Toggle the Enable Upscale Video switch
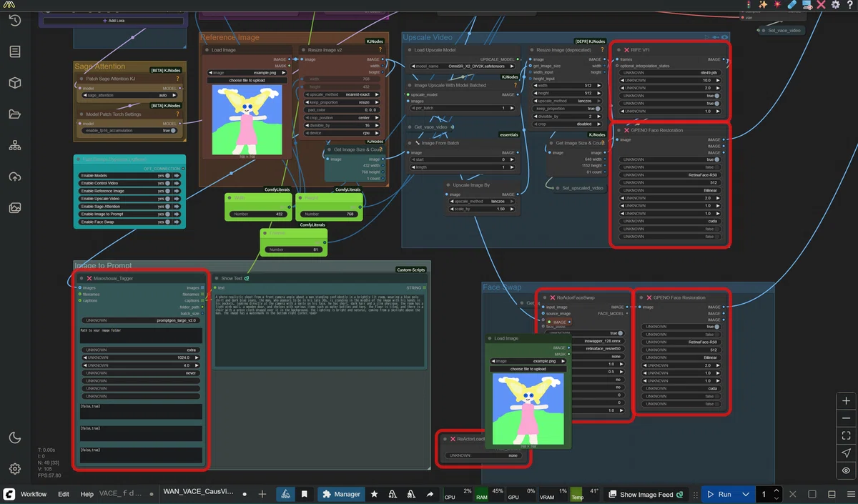This screenshot has width=858, height=504. (x=169, y=199)
